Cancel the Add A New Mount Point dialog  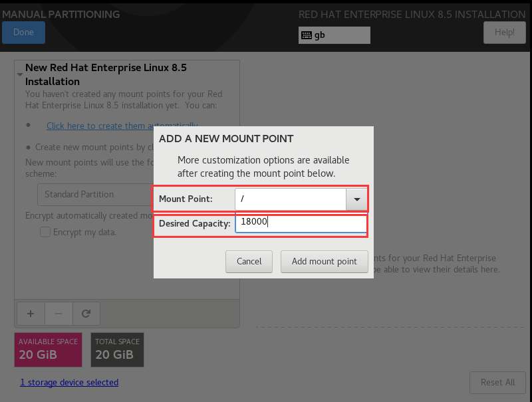coord(249,261)
